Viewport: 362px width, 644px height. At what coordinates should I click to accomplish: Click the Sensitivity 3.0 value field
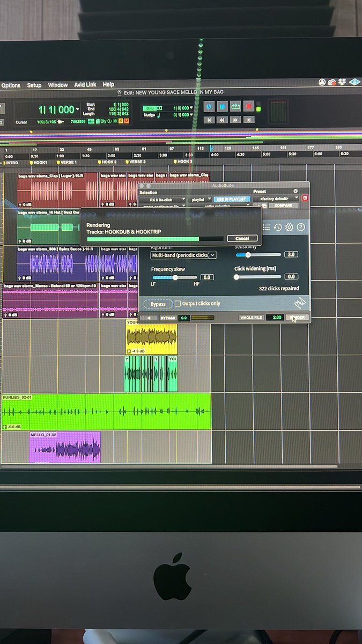click(291, 254)
